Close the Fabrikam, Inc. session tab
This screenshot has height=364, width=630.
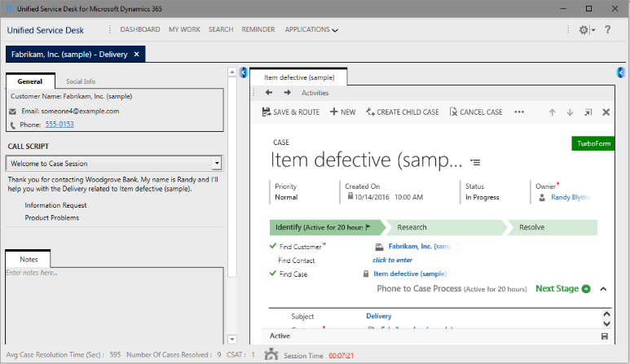pos(137,55)
